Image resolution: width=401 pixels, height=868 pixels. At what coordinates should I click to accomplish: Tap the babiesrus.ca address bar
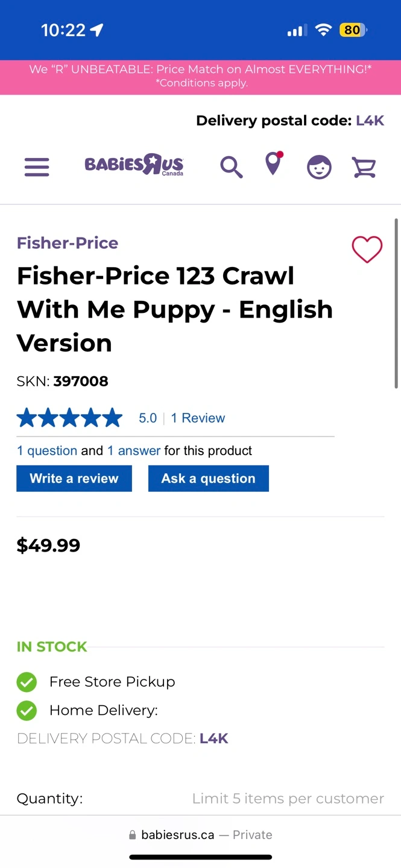200,835
